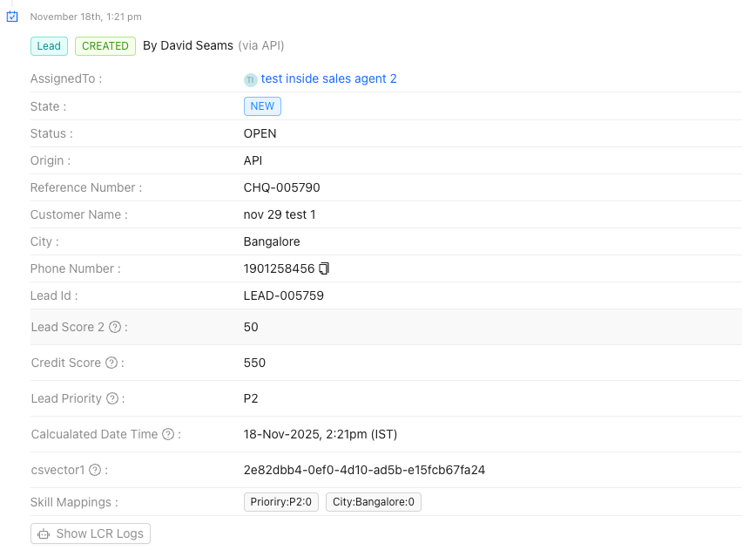
Task: Select the Priority:P2:0 skill mapping chip
Action: tap(281, 502)
